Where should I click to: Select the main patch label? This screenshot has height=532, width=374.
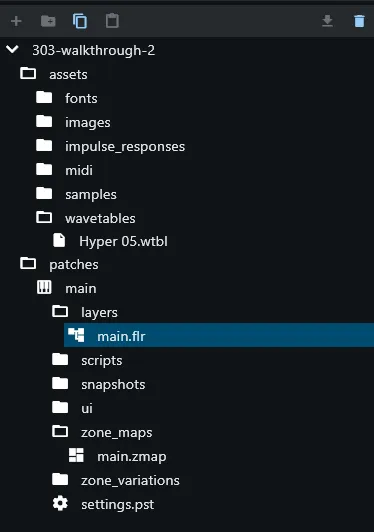click(x=81, y=289)
